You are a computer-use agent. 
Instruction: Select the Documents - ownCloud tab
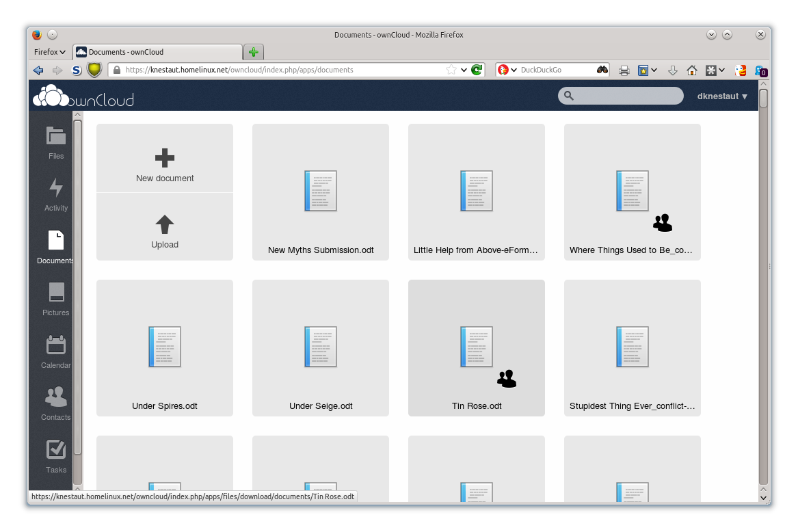click(158, 52)
